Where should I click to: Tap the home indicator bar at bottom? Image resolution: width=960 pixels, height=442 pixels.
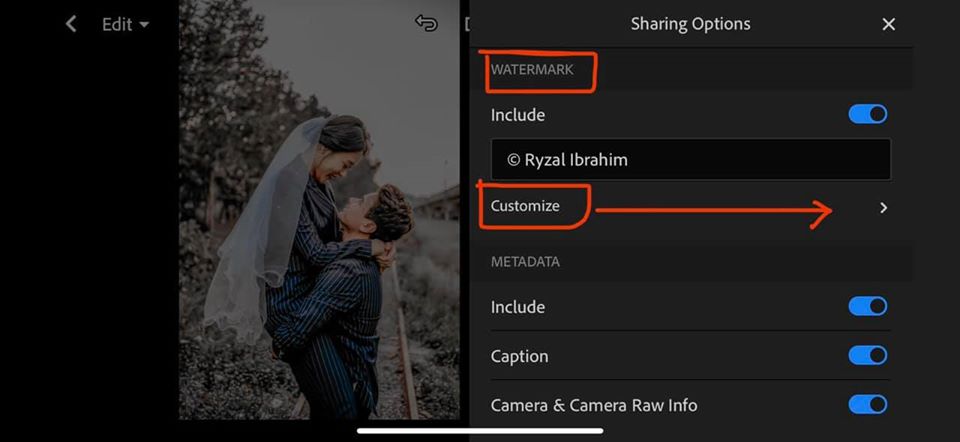click(480, 431)
